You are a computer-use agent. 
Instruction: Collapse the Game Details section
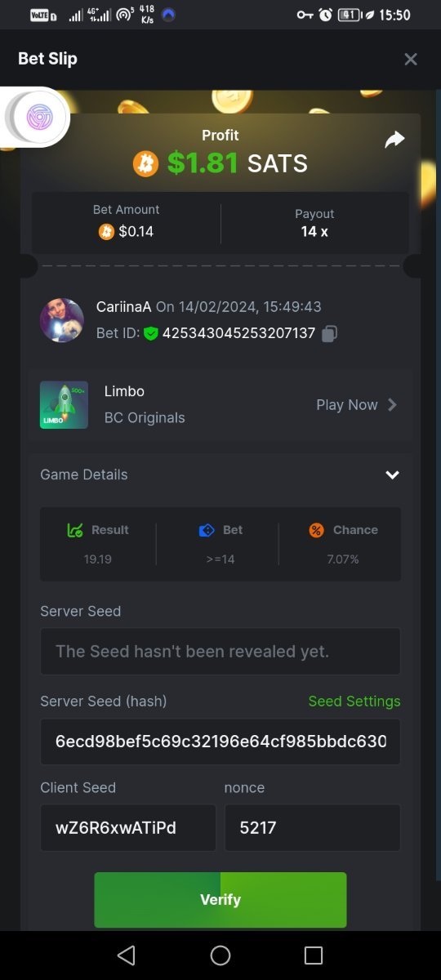392,474
